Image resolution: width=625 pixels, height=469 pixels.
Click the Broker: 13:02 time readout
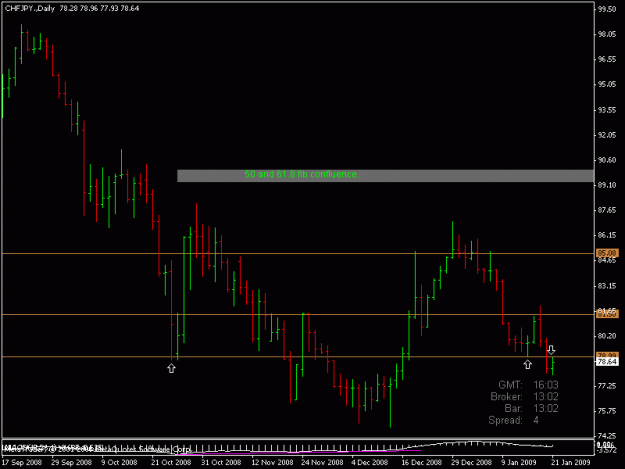click(x=525, y=397)
